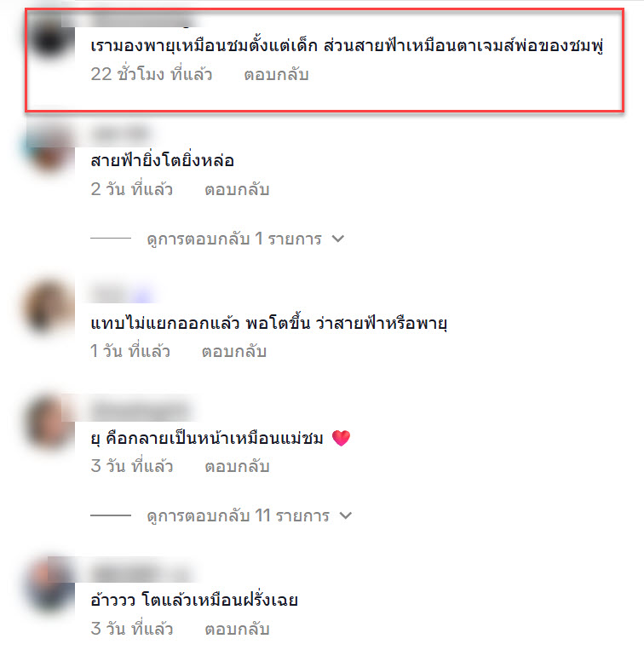Click the comment text แทบไม่แยกออกแล้ว พอโตขึ้น

click(x=200, y=324)
